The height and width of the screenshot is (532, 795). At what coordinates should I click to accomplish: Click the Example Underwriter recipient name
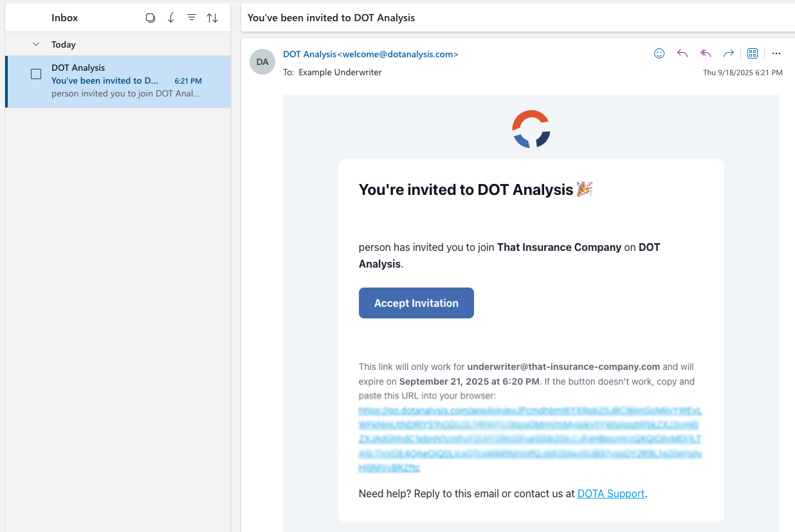340,72
